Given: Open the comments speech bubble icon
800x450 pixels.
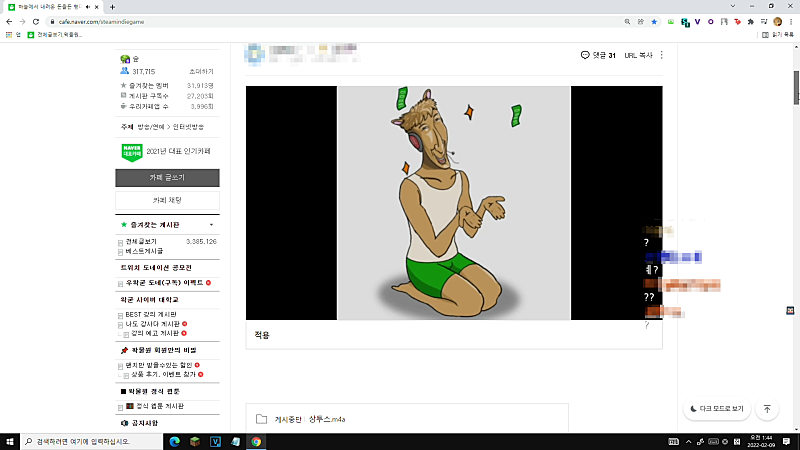Looking at the screenshot, I should click(x=585, y=55).
